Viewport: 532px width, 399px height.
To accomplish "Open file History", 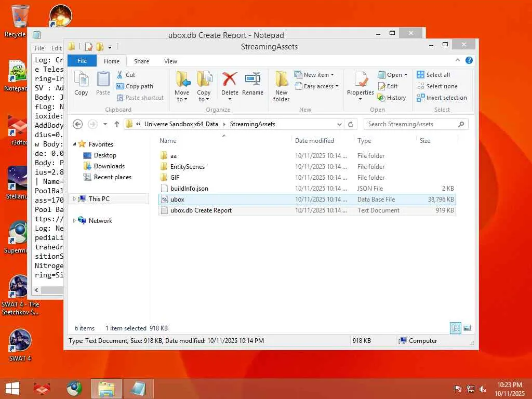I will coord(392,98).
